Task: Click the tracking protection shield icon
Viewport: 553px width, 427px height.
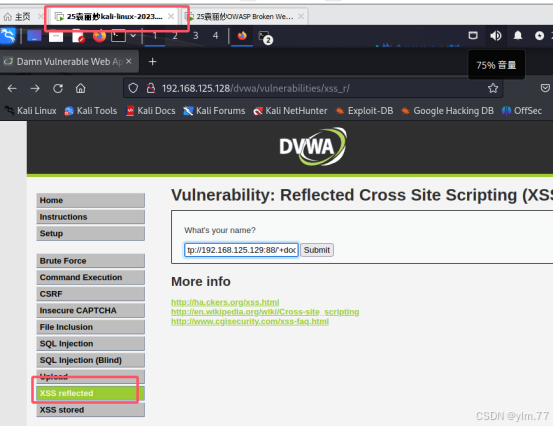Action: coord(133,88)
